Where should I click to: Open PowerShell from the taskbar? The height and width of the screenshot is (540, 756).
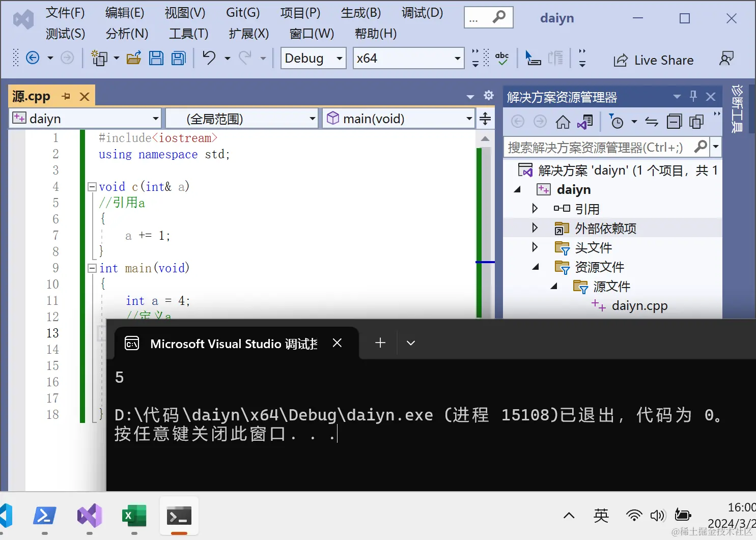coord(45,516)
